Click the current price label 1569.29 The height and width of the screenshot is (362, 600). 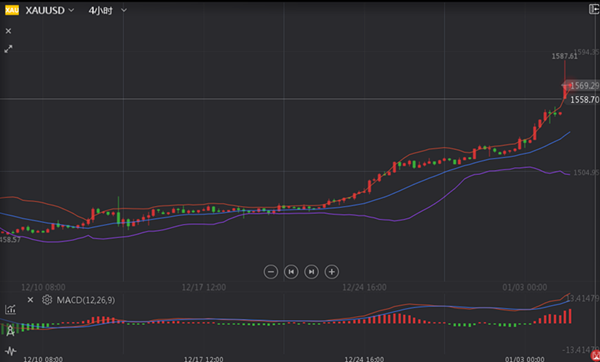584,86
